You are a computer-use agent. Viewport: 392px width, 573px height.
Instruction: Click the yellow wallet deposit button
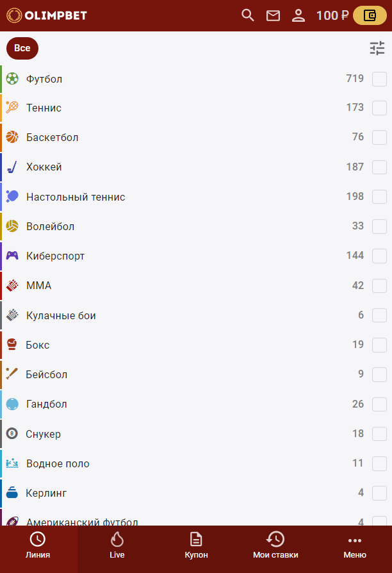(370, 15)
